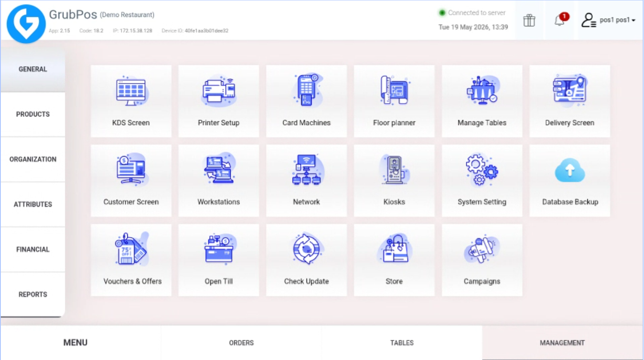Viewport: 644px width, 360px height.
Task: Open the KDS Screen tile
Action: click(x=131, y=101)
